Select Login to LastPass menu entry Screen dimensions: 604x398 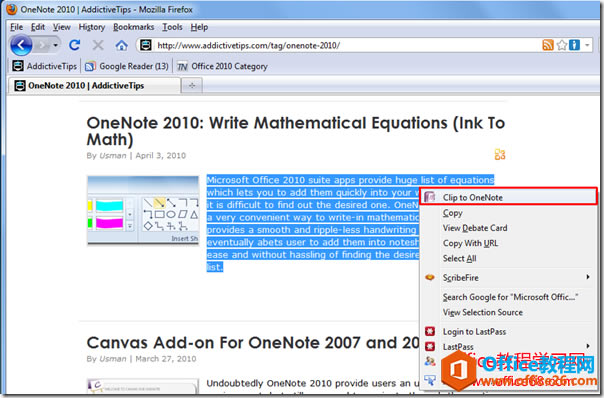(x=508, y=332)
